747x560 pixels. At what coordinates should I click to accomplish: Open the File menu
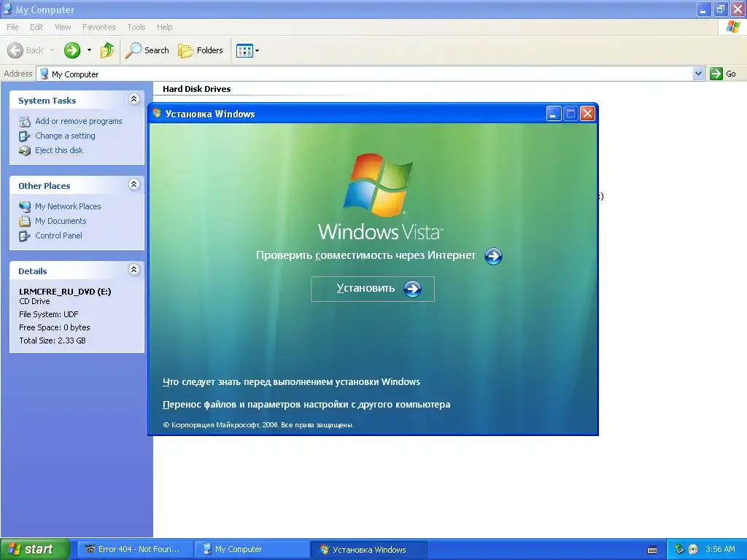click(x=12, y=27)
